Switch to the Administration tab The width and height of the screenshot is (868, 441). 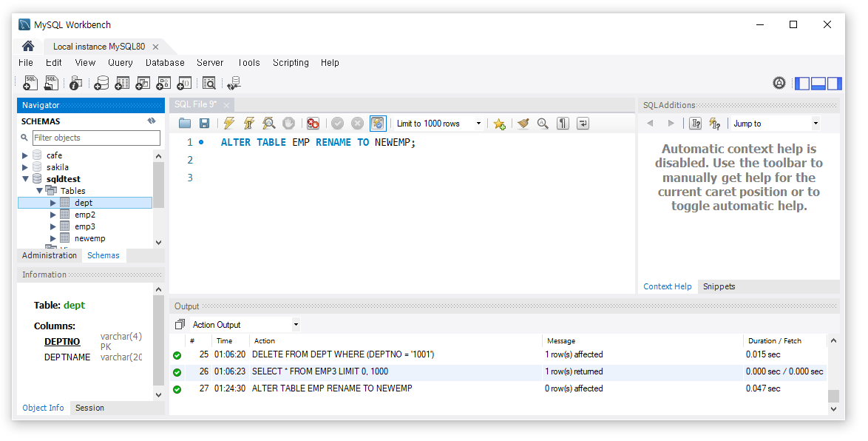click(x=50, y=255)
